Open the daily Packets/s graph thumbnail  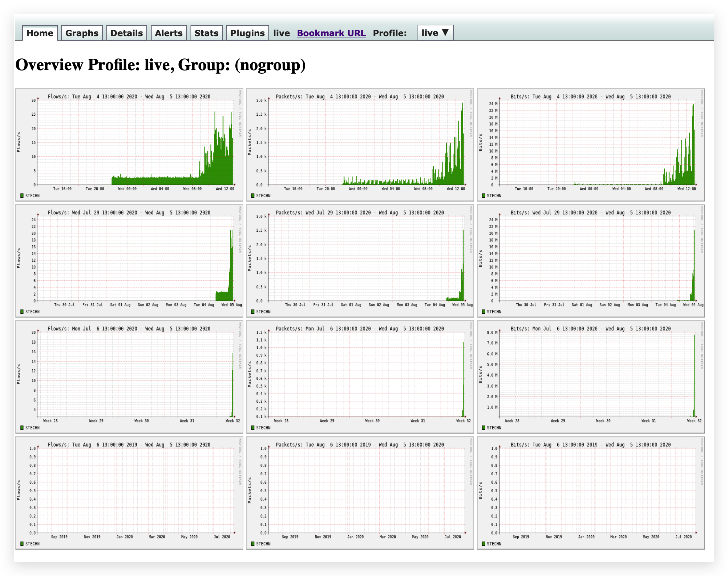[360, 145]
